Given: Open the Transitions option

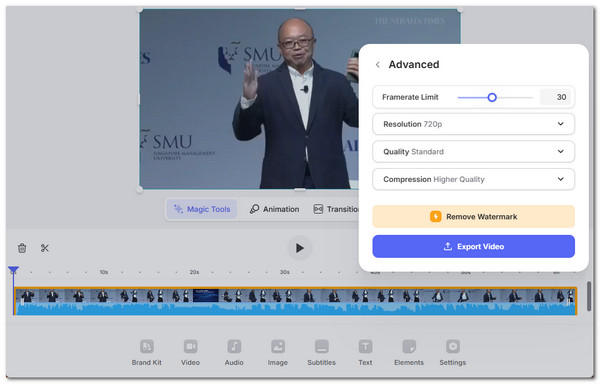Looking at the screenshot, I should coord(336,209).
